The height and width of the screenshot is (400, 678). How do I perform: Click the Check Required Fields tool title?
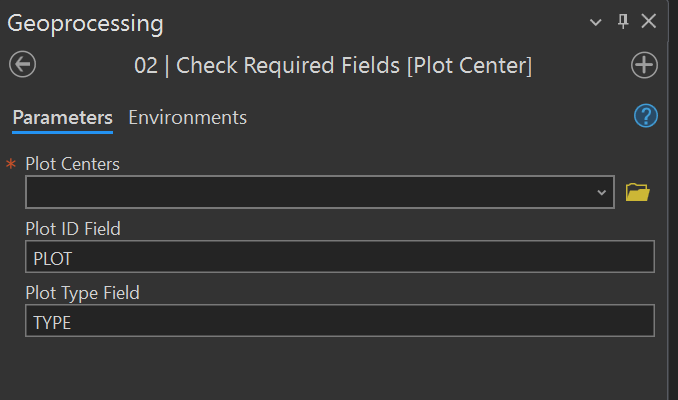click(x=333, y=66)
